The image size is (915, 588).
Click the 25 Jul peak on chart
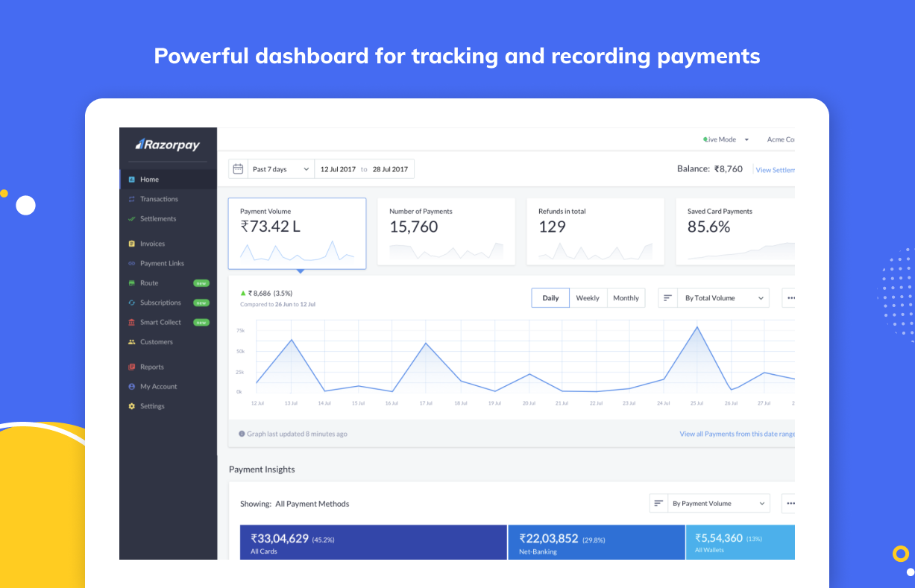(x=697, y=326)
